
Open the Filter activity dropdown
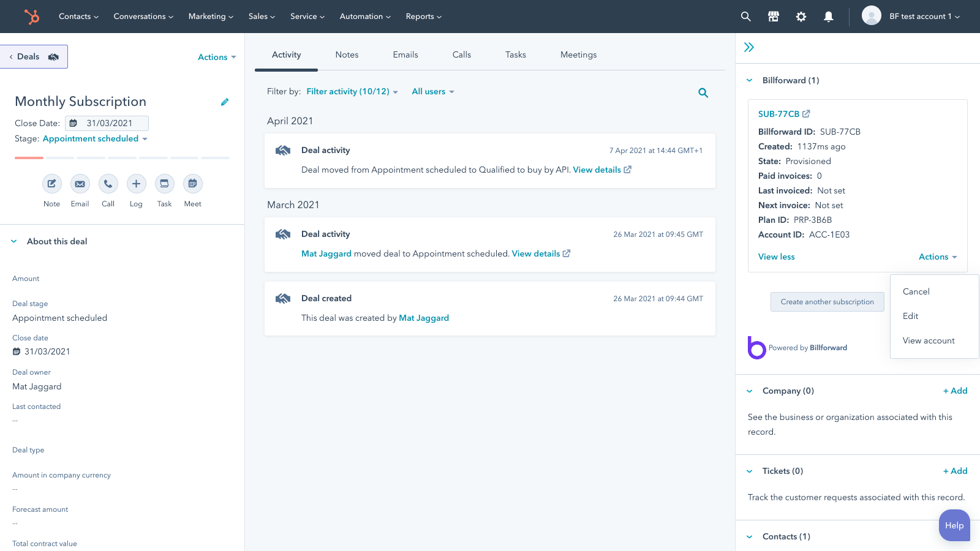(352, 91)
